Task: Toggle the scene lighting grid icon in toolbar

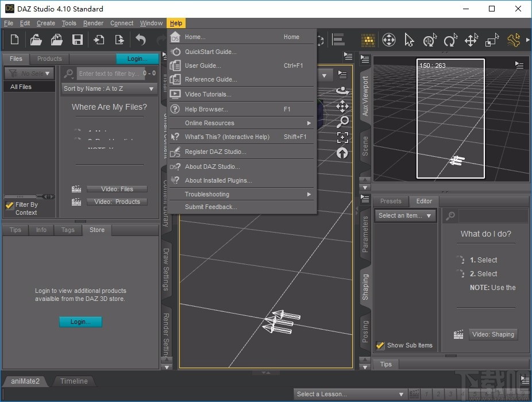Action: [x=368, y=40]
